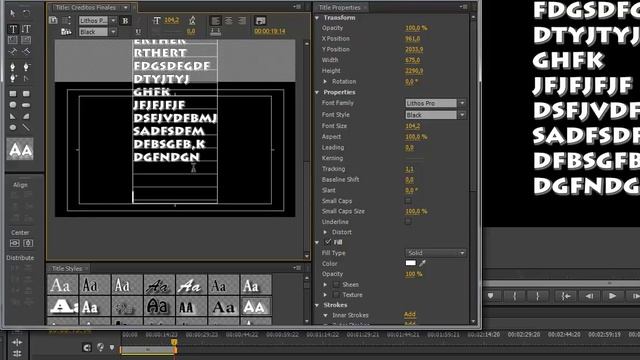Click the X Position value 961,0
The image size is (640, 360).
point(413,38)
